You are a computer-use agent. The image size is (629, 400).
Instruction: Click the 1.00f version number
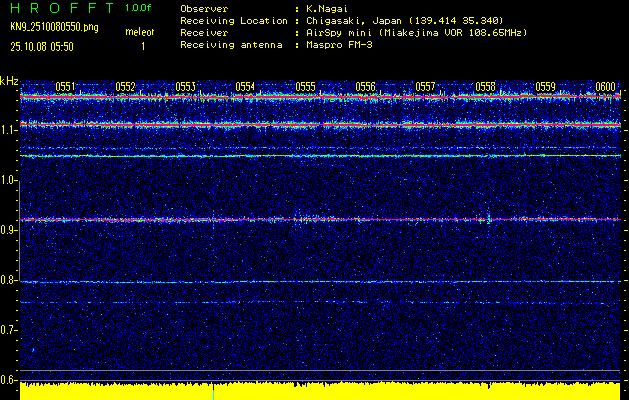pyautogui.click(x=139, y=7)
